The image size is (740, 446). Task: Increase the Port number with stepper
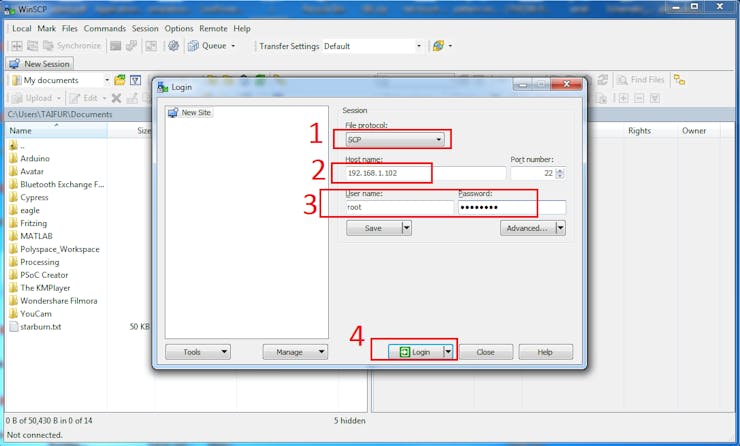click(560, 170)
